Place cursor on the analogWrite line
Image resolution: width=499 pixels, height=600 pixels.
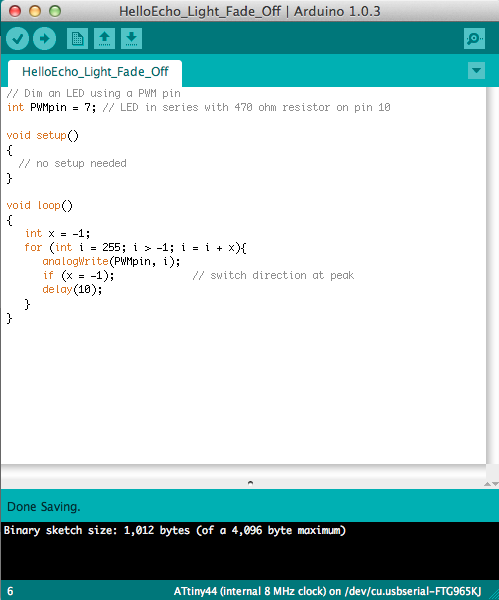111,261
